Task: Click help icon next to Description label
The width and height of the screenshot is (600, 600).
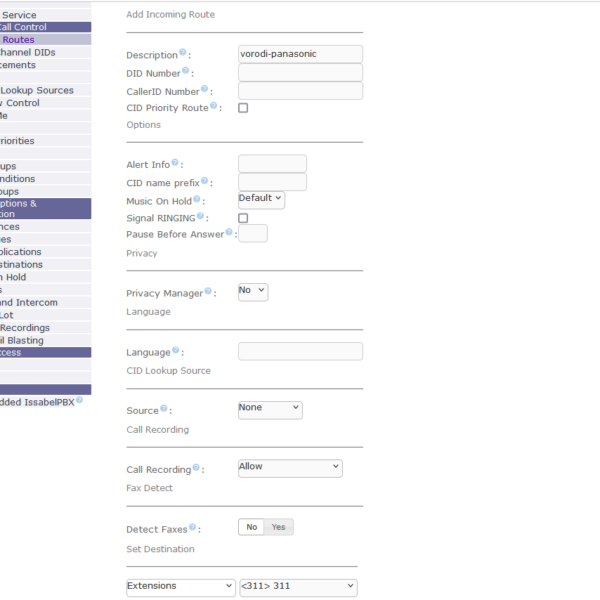Action: point(183,52)
